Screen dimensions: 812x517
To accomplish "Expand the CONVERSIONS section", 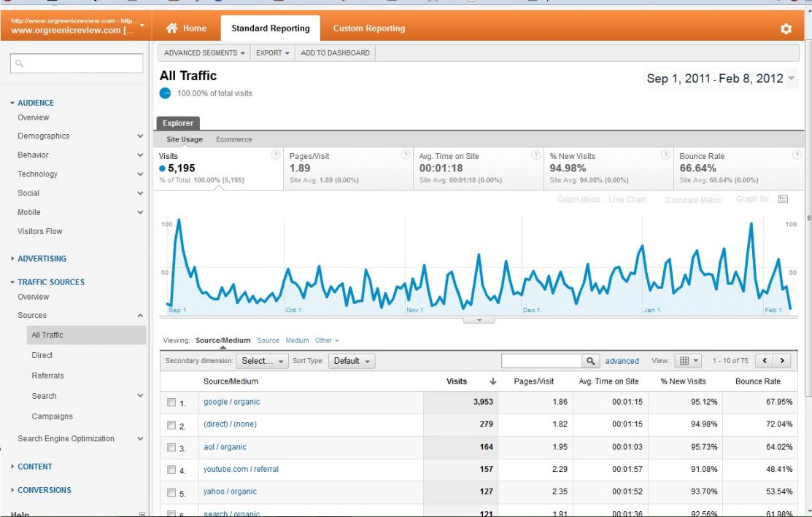I will point(44,489).
